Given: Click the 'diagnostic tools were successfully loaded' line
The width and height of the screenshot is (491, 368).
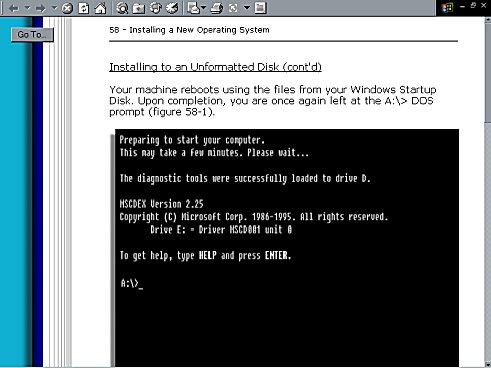Looking at the screenshot, I should tap(245, 178).
